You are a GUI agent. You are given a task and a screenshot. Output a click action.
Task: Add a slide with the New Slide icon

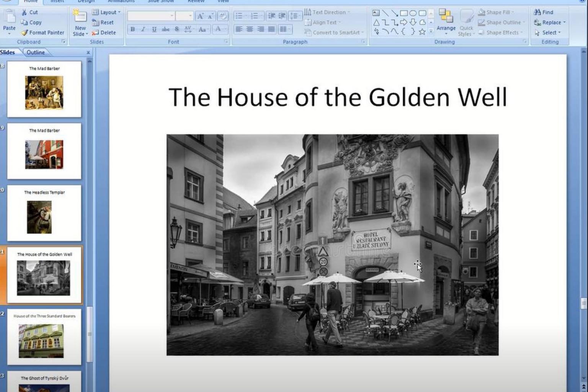[80, 16]
